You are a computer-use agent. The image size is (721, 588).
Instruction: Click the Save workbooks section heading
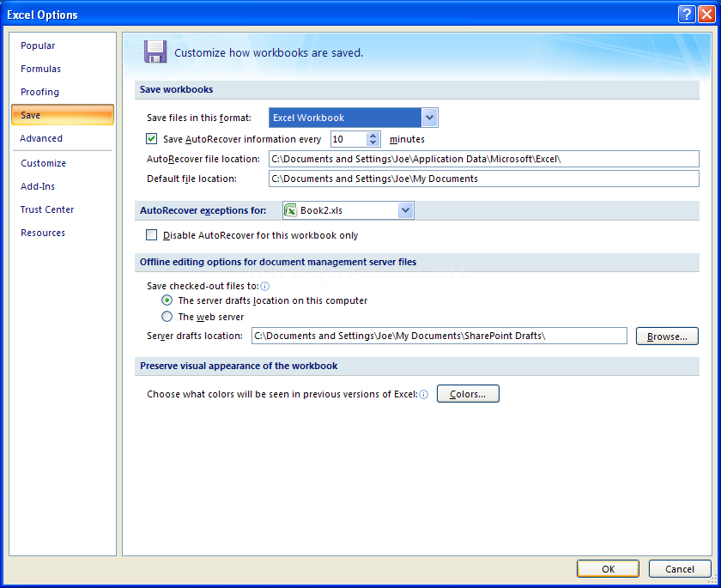click(176, 89)
